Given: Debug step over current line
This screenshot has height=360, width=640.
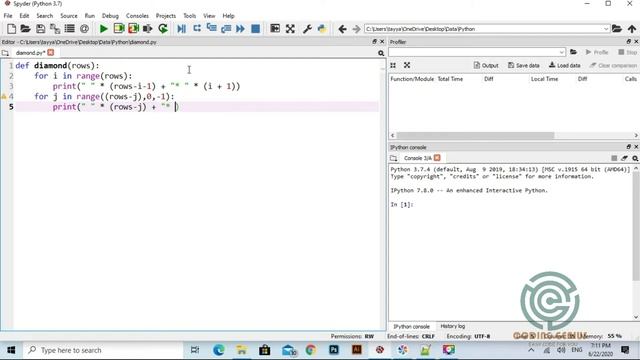Looking at the screenshot, I should 197,29.
